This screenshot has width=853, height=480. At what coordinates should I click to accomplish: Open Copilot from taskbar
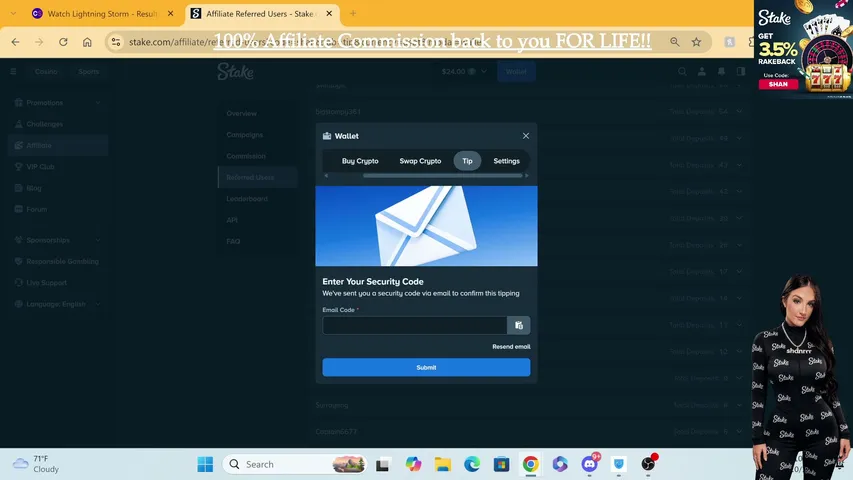(x=413, y=464)
